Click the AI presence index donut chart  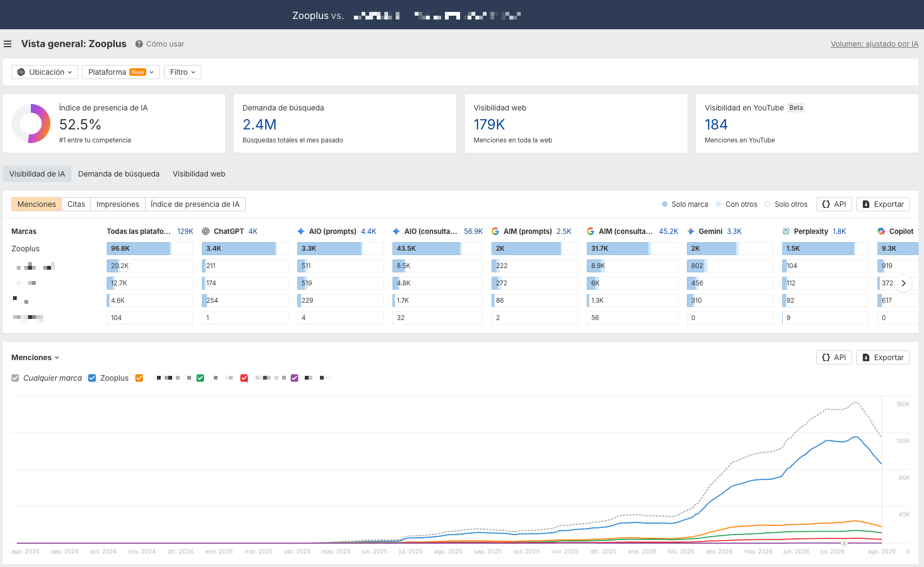click(31, 123)
